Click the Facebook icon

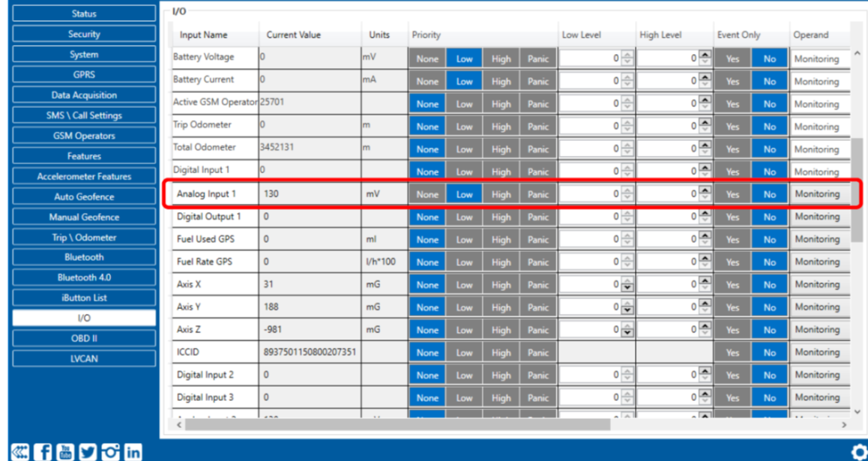(43, 451)
